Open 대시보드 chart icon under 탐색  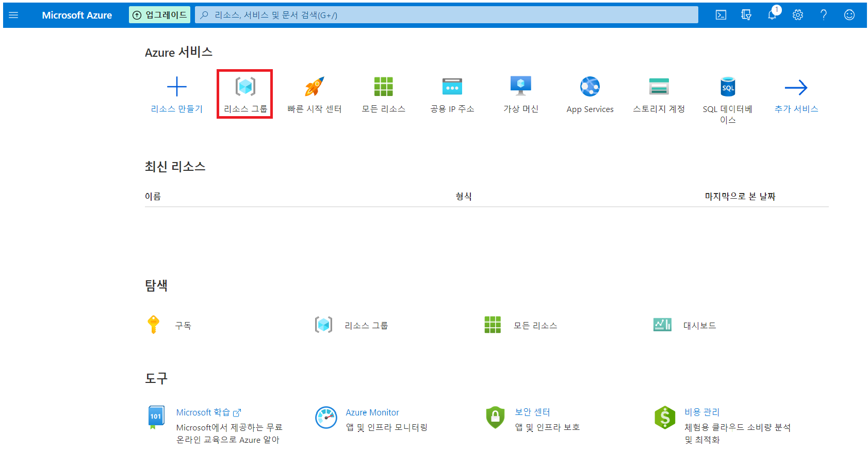[x=662, y=325]
